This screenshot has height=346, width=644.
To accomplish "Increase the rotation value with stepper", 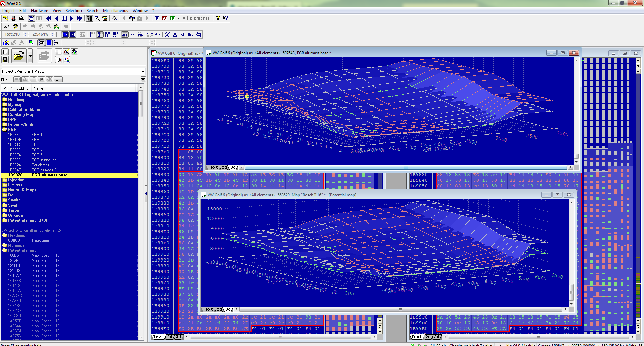I will point(26,33).
